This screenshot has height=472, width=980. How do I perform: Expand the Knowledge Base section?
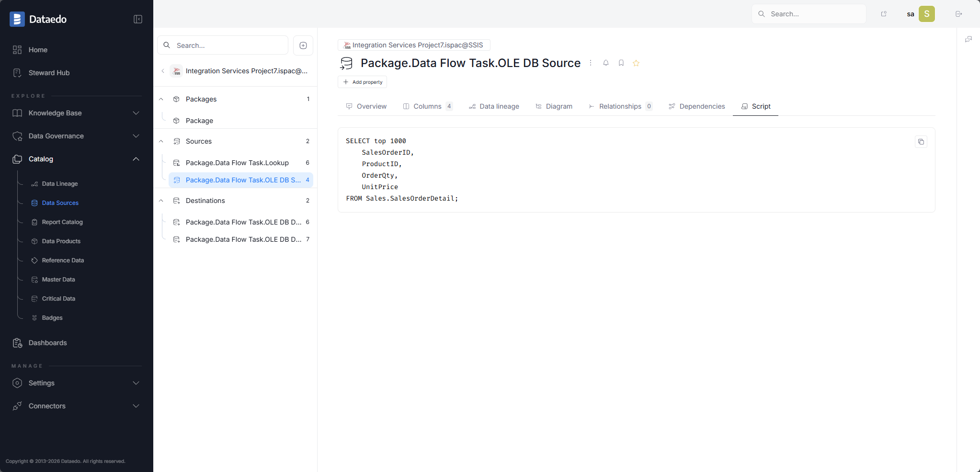click(136, 113)
